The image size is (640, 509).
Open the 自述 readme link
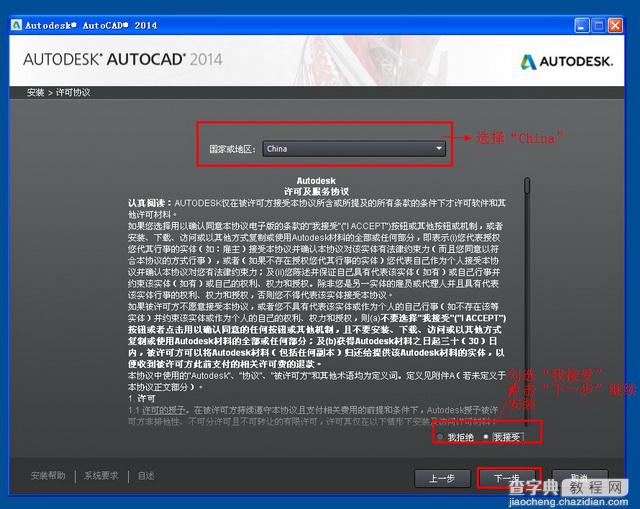[x=146, y=476]
